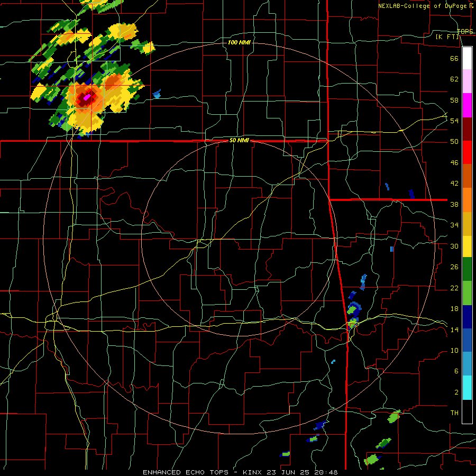Click the bright red legend swatch
The width and height of the screenshot is (476, 476).
(x=467, y=152)
